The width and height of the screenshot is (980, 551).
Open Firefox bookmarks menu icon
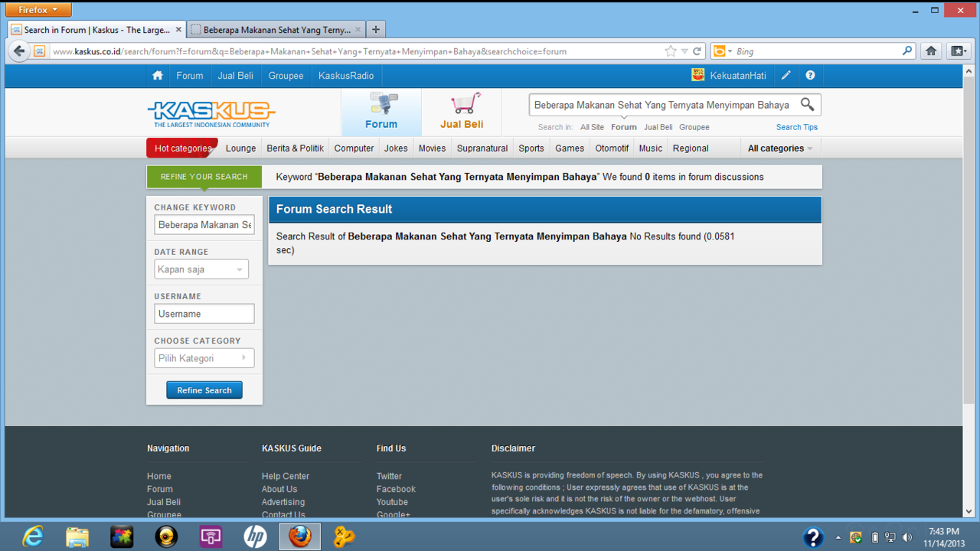tap(958, 51)
